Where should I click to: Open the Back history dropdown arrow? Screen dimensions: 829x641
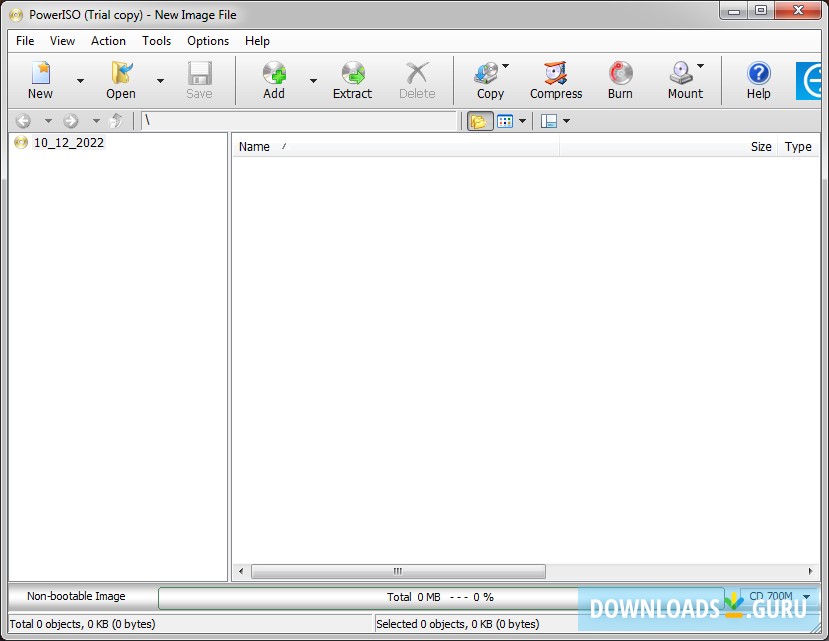click(48, 121)
